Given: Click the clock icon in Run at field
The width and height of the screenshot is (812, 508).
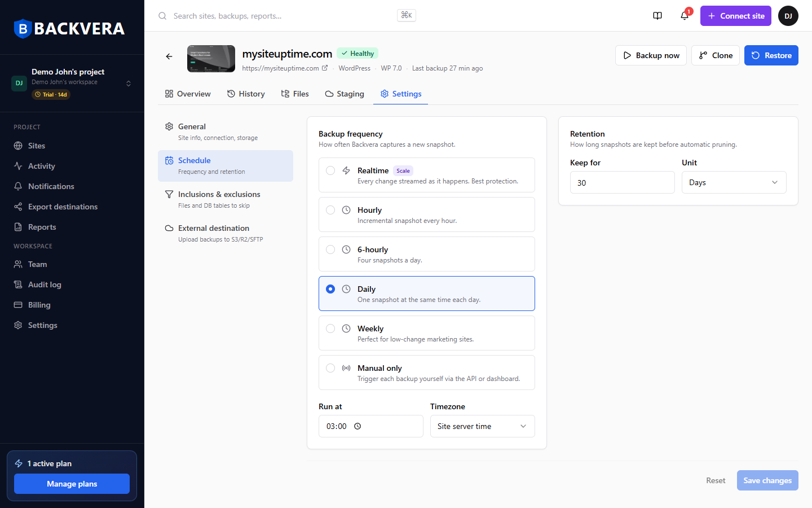Looking at the screenshot, I should 358,426.
